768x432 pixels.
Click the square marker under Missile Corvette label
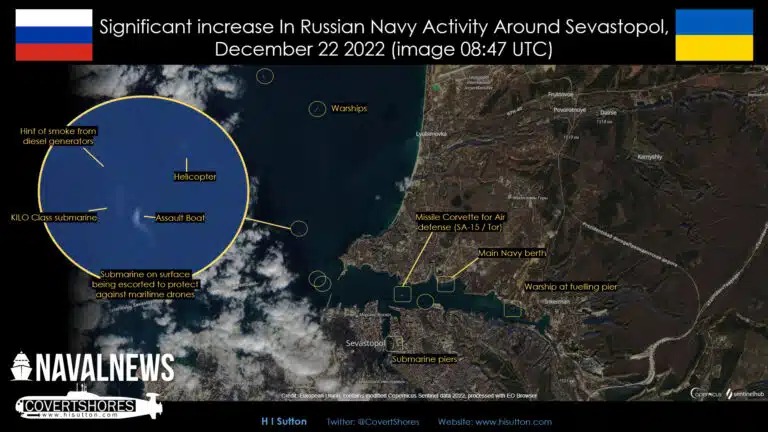402,293
